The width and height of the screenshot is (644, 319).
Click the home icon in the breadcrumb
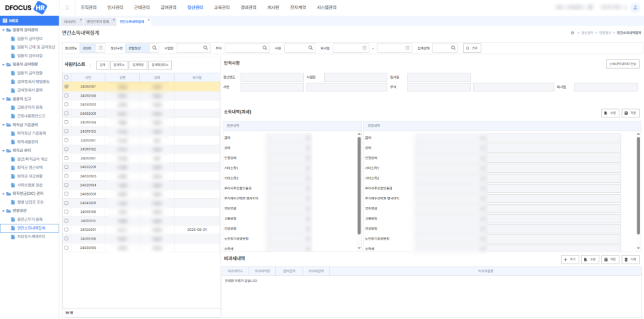[572, 33]
